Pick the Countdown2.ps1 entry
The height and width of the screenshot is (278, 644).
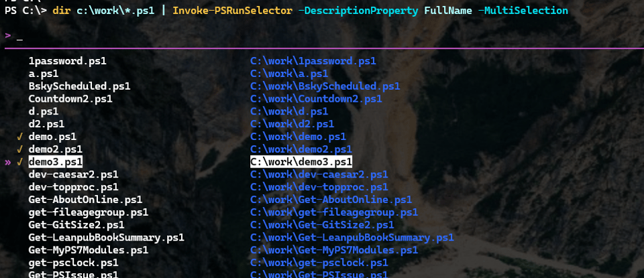(70, 99)
